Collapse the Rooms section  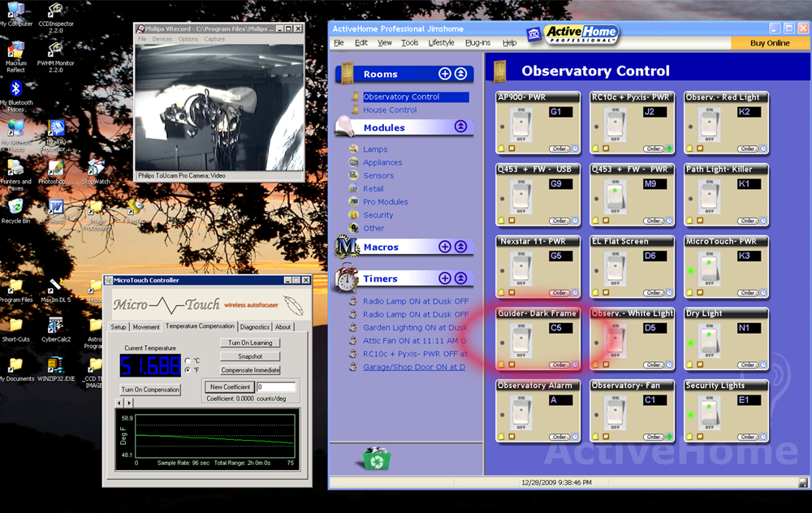coord(460,74)
